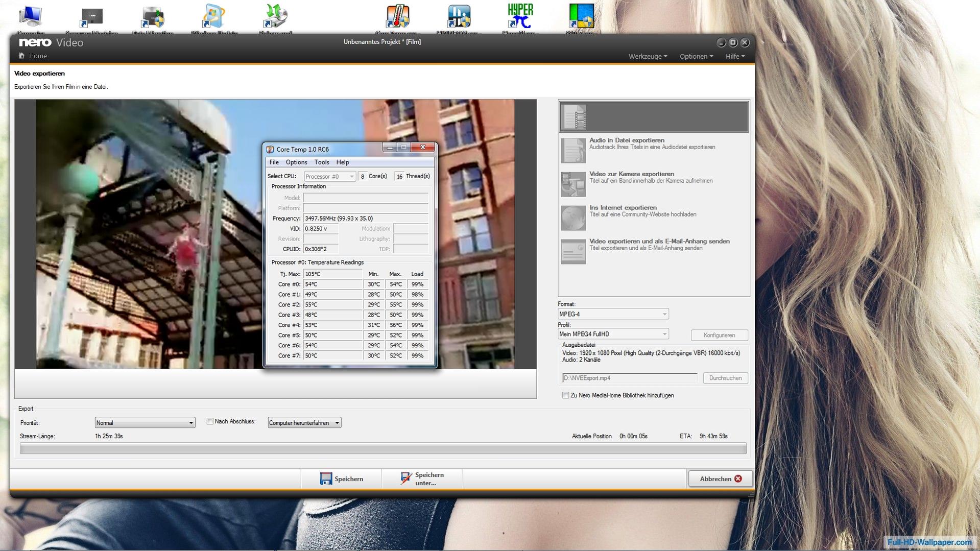Click the Core Temp title bar icon
Viewport: 980px width, 551px height.
coord(270,149)
